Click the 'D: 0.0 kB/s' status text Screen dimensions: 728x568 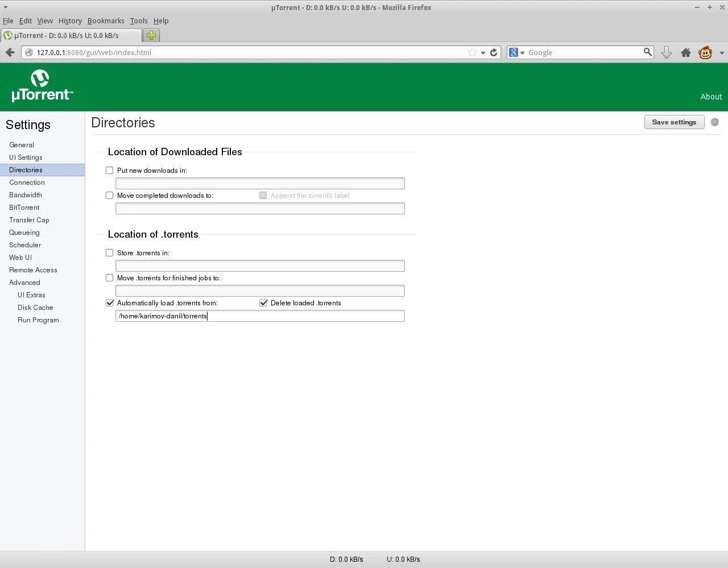coord(346,559)
